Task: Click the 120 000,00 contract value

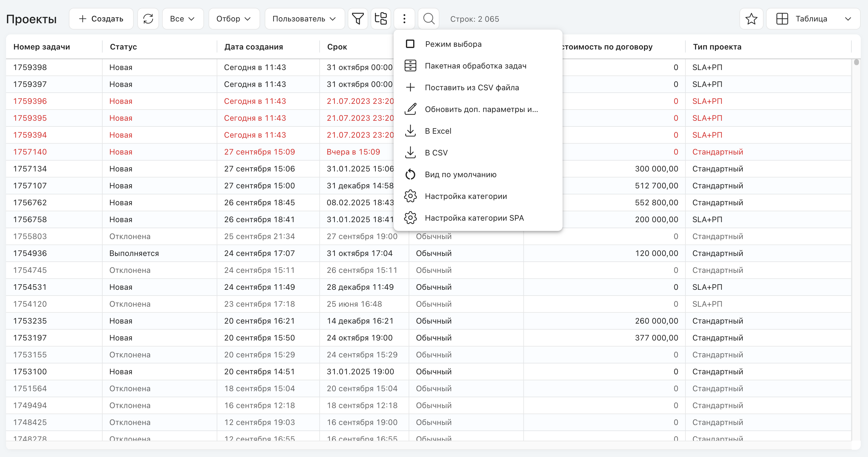Action: pos(656,253)
